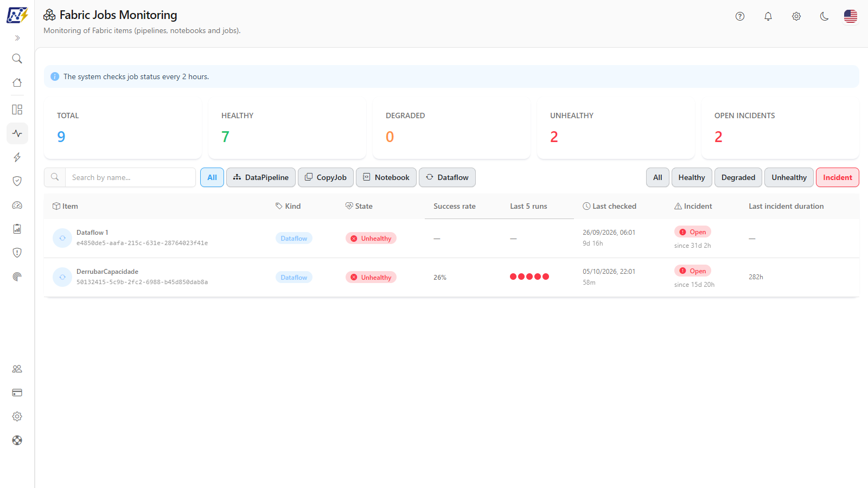This screenshot has width=868, height=488.
Task: Go to home via sidebar house icon
Action: click(x=17, y=82)
